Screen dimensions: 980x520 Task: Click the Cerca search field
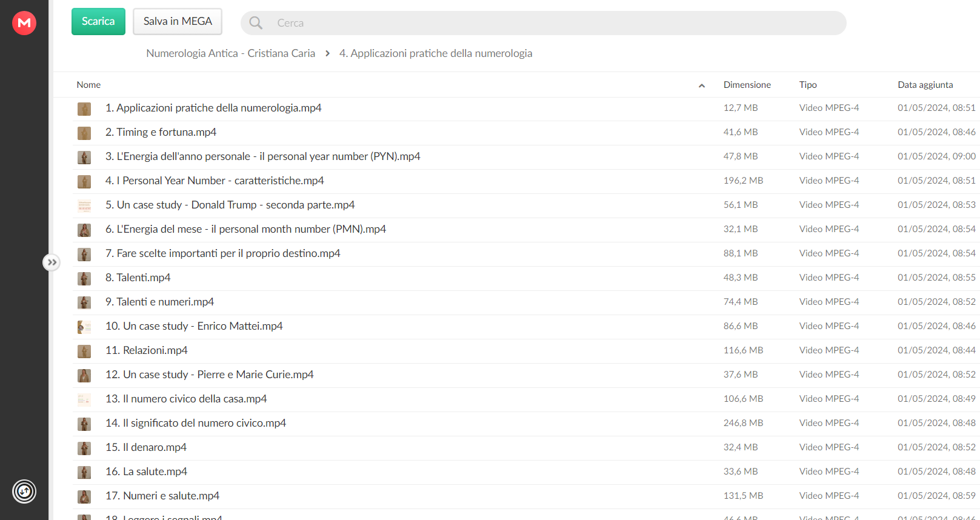click(543, 23)
